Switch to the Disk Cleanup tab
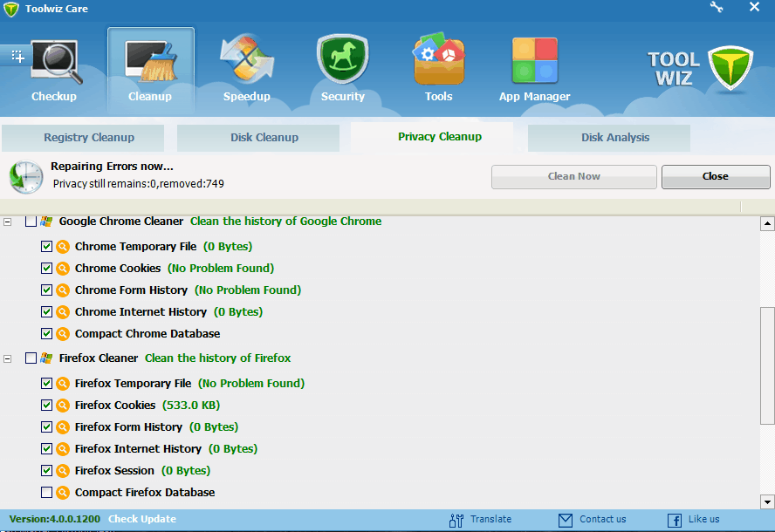Screen dimensions: 775x532 pyautogui.click(x=258, y=138)
